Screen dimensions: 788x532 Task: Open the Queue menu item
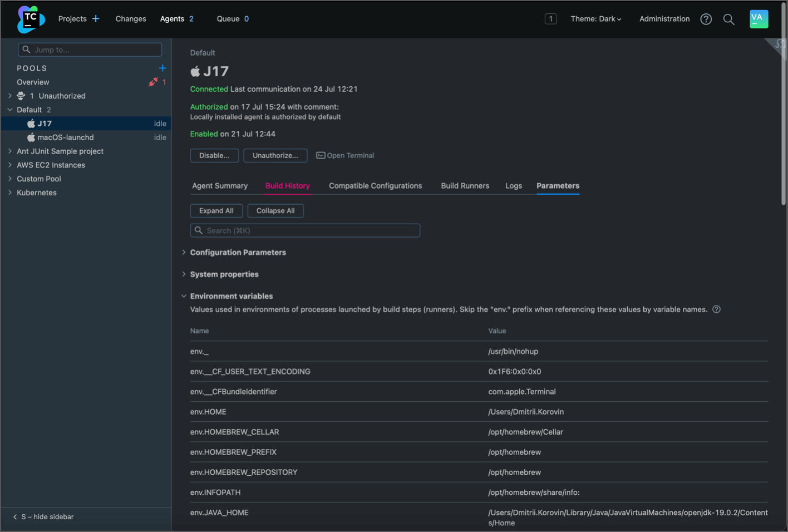click(228, 18)
